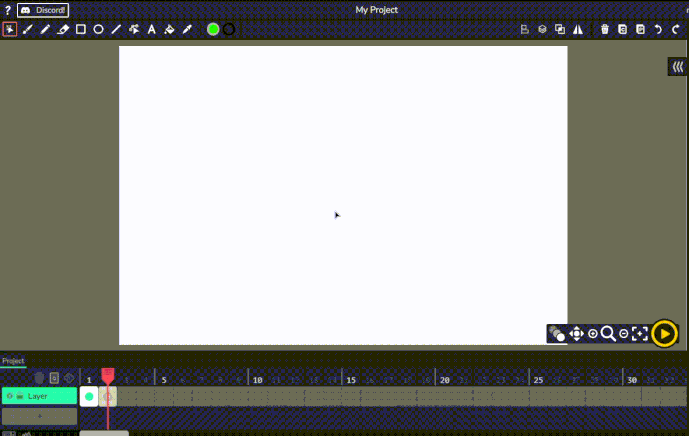Select the Eyedropper tool
This screenshot has width=689, height=436.
(187, 29)
